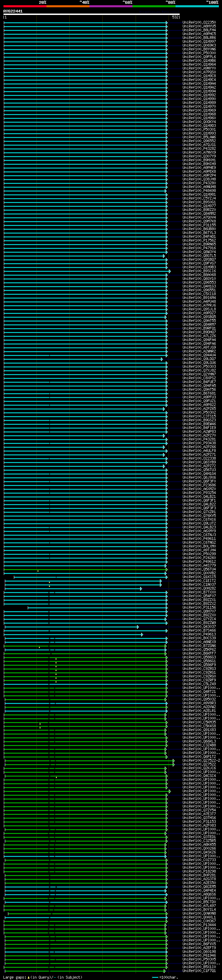
Task: Click UniRef100_P17562 label
Action: [199, 241]
